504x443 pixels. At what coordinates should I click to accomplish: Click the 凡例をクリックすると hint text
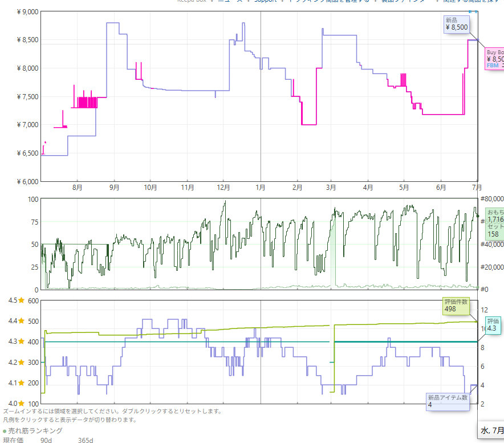tap(70, 420)
